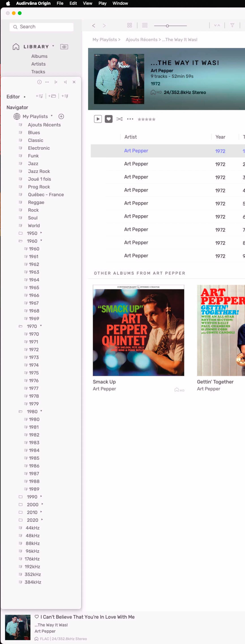
Task: Click the Search field
Action: pos(41,27)
